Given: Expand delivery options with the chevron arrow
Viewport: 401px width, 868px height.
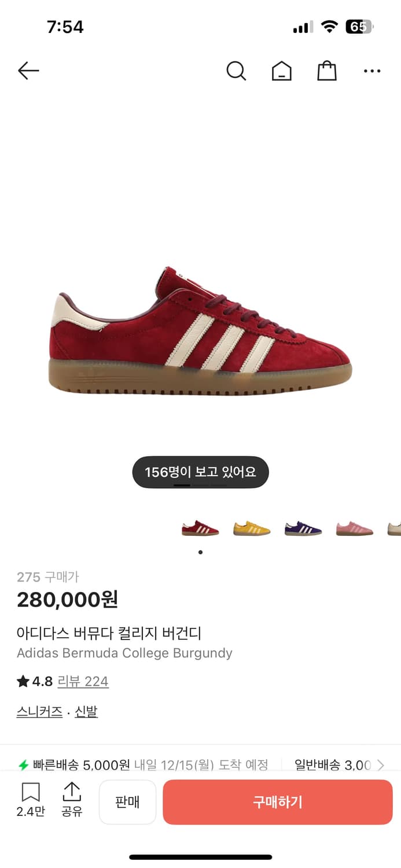Looking at the screenshot, I should [x=381, y=765].
